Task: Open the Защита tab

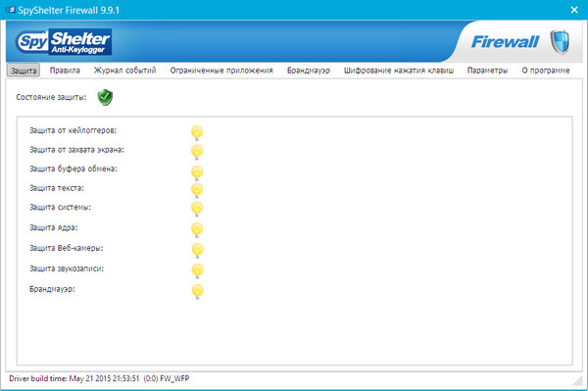Action: [x=24, y=71]
